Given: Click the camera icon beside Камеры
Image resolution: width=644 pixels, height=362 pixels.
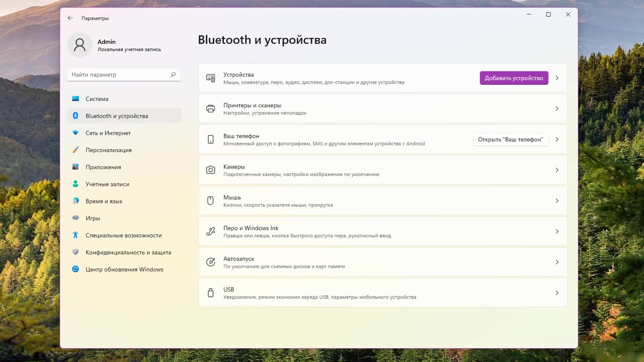Looking at the screenshot, I should pos(211,170).
